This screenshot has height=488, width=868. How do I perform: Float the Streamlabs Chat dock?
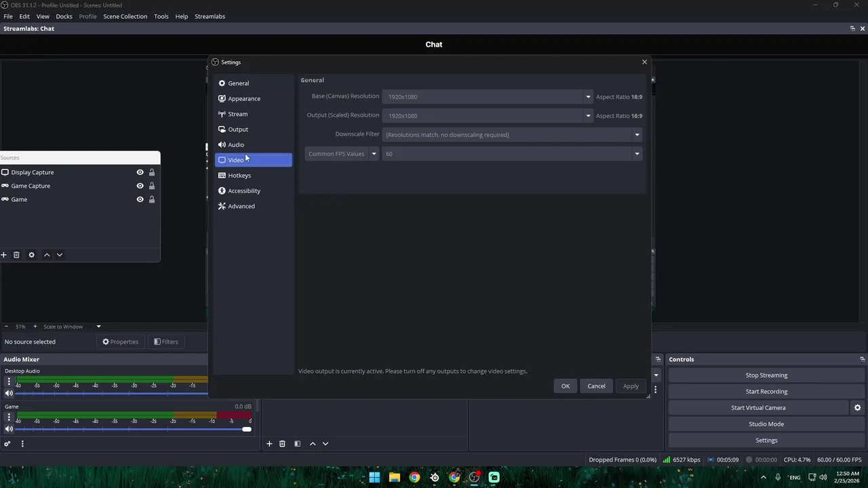(852, 28)
